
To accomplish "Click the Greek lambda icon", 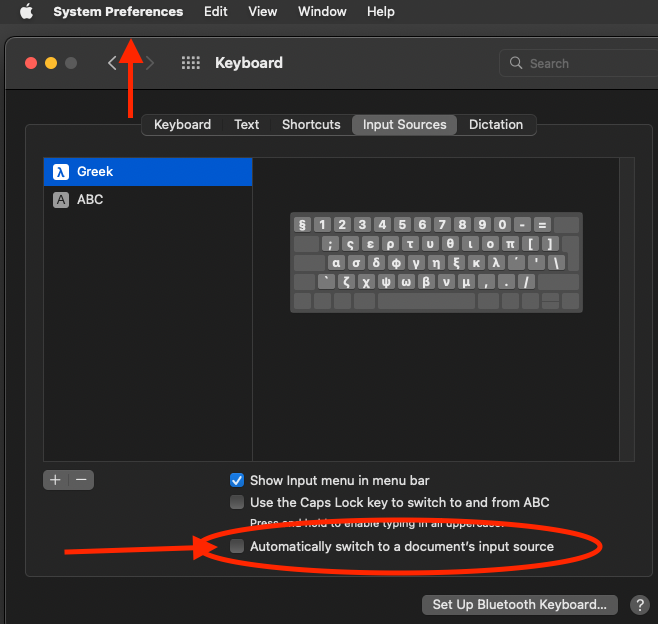I will point(61,172).
